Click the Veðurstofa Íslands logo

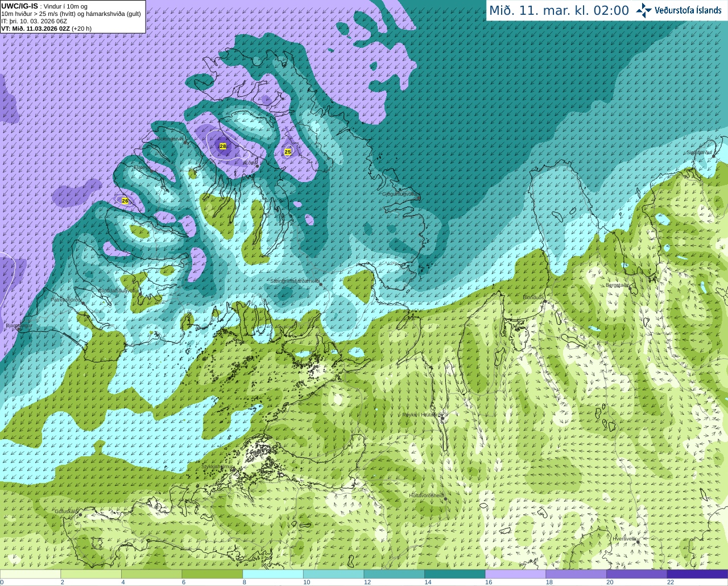(679, 10)
